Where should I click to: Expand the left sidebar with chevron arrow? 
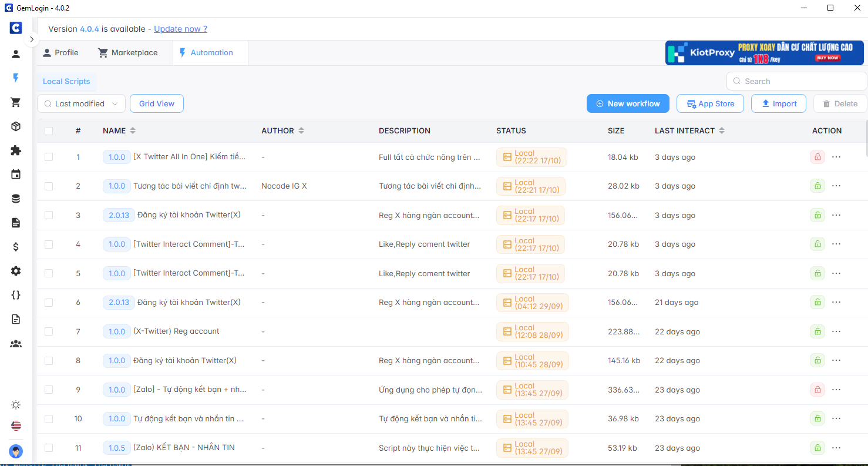(32, 39)
